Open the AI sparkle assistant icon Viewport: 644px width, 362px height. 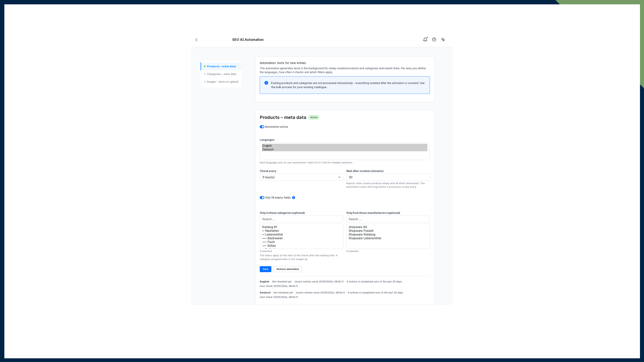coord(443,40)
